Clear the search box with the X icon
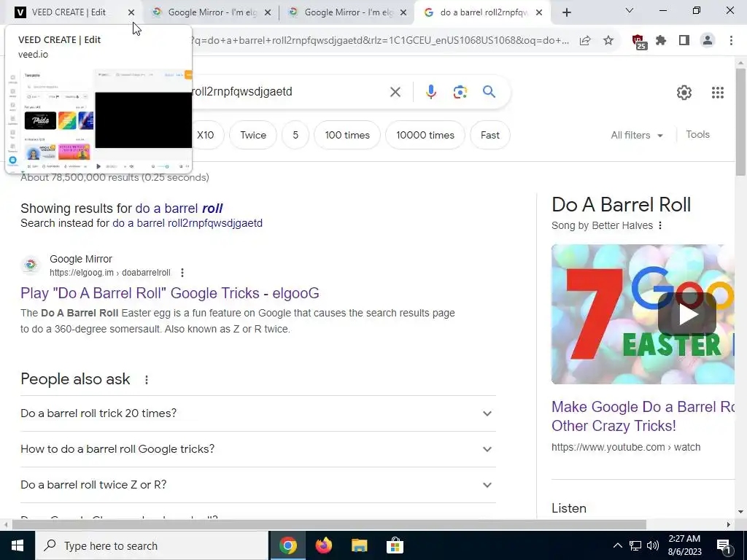 click(x=395, y=92)
